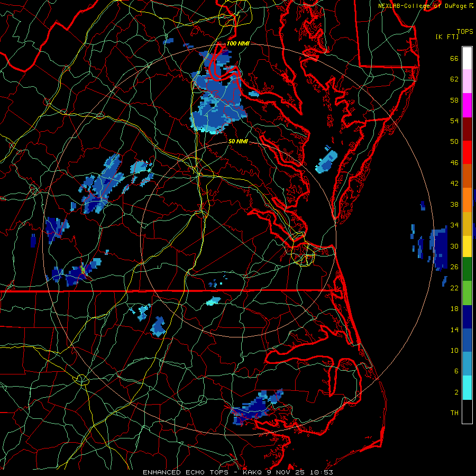The height and width of the screenshot is (476, 476).
Task: Select the cyan legend color band
Action: (467, 388)
